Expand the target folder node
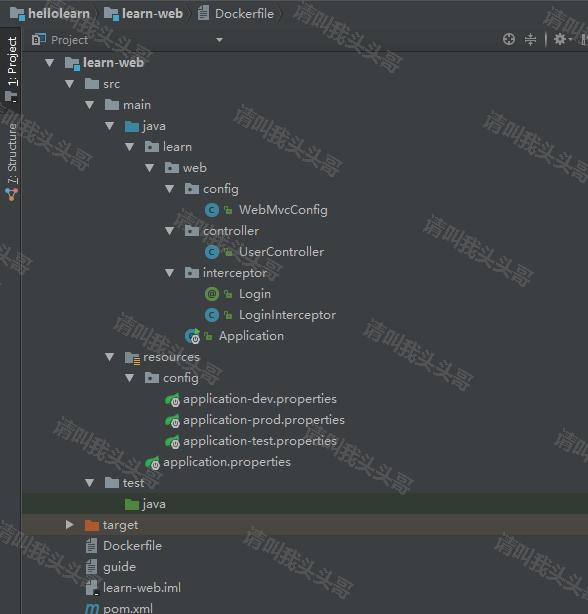This screenshot has width=588, height=614. (x=70, y=525)
